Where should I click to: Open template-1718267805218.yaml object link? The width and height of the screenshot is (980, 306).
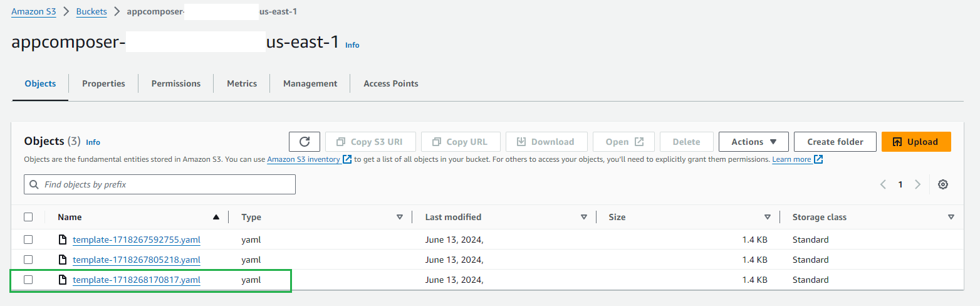click(x=137, y=260)
